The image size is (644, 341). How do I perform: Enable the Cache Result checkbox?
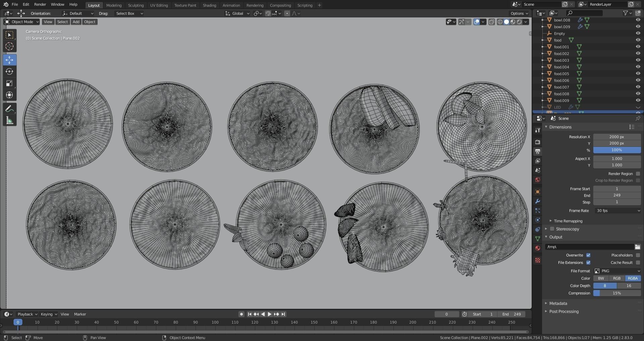[x=638, y=263]
